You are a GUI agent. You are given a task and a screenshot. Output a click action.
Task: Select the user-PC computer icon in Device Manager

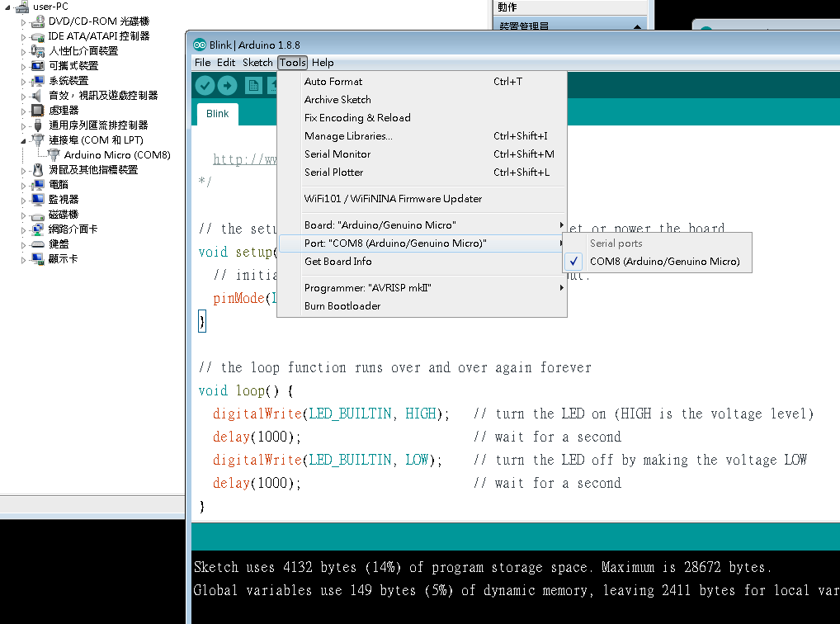[x=22, y=7]
